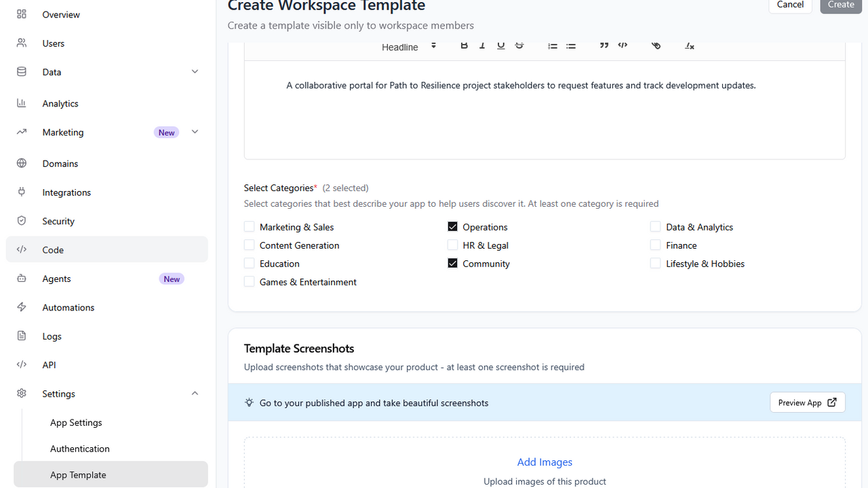868x488 pixels.
Task: Apply strikethrough formatting
Action: pyautogui.click(x=519, y=45)
